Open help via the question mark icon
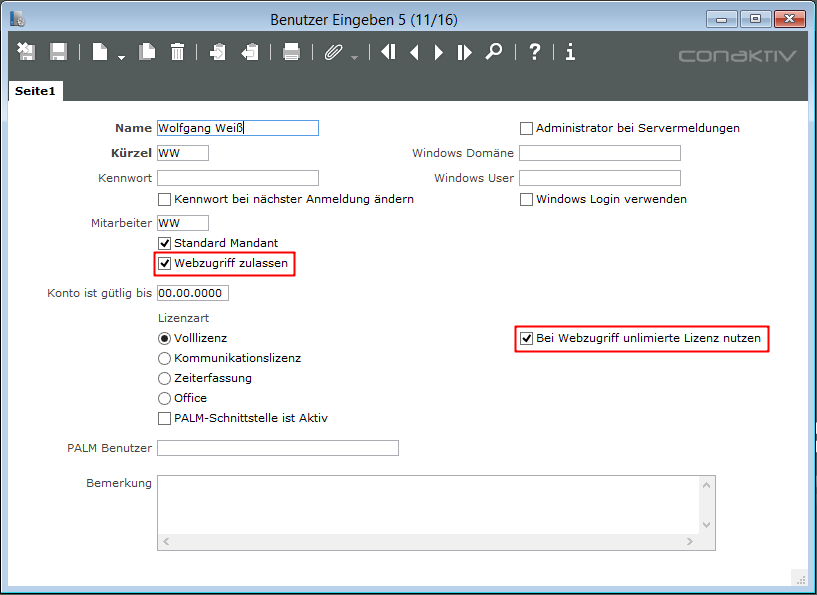 click(x=535, y=52)
